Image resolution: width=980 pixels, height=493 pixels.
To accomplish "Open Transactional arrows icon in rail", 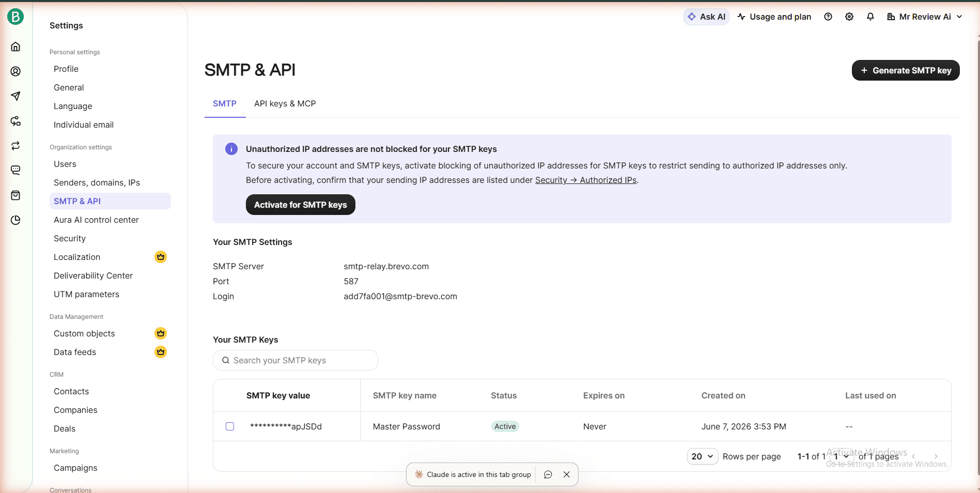I will point(15,146).
